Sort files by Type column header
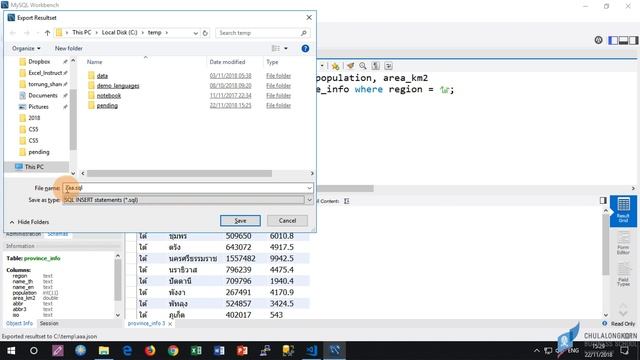 (272, 62)
